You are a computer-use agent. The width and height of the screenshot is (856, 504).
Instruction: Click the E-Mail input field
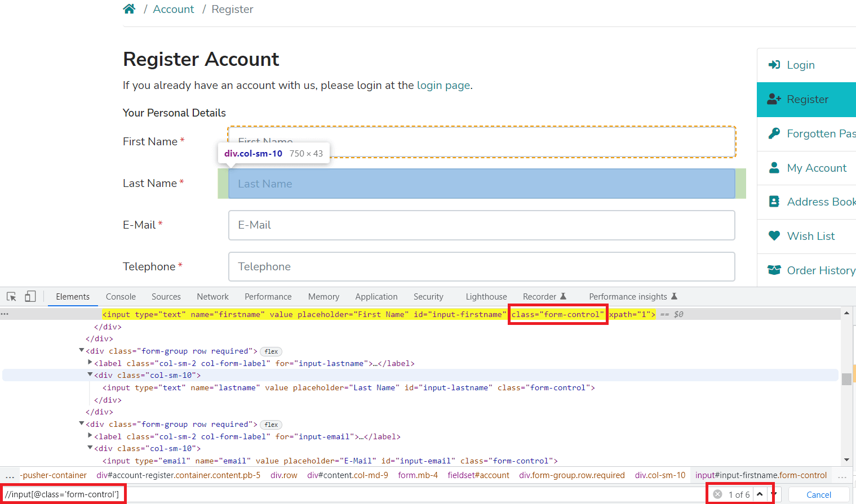coord(481,225)
